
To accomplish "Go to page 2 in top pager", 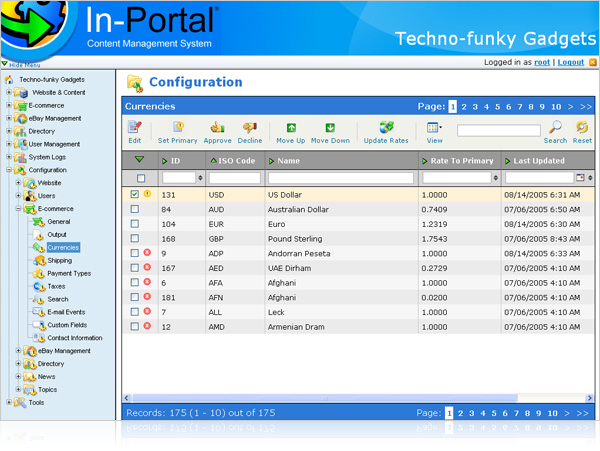I will tap(464, 106).
